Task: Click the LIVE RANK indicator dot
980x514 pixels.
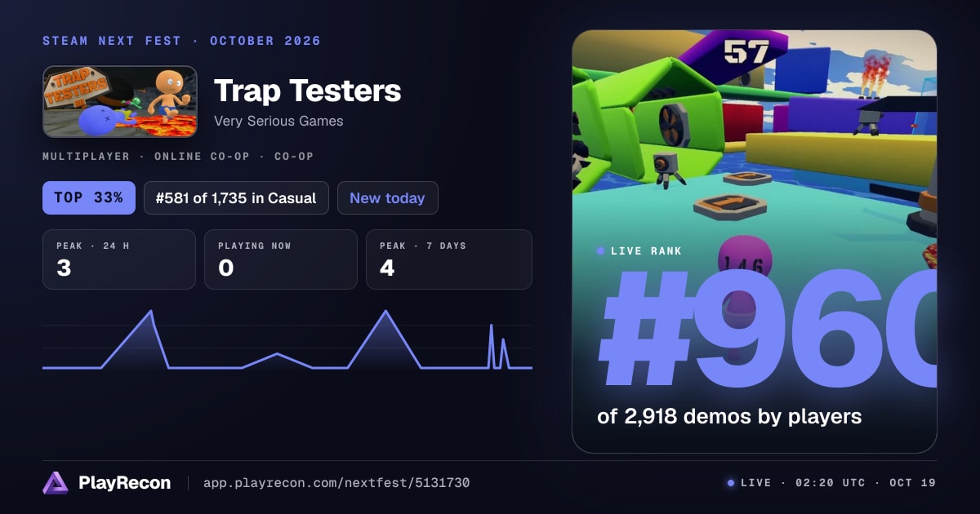Action: (x=601, y=251)
